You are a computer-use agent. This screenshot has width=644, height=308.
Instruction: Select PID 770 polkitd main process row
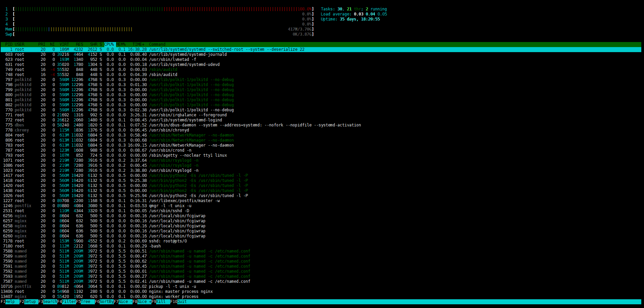pyautogui.click(x=321, y=110)
